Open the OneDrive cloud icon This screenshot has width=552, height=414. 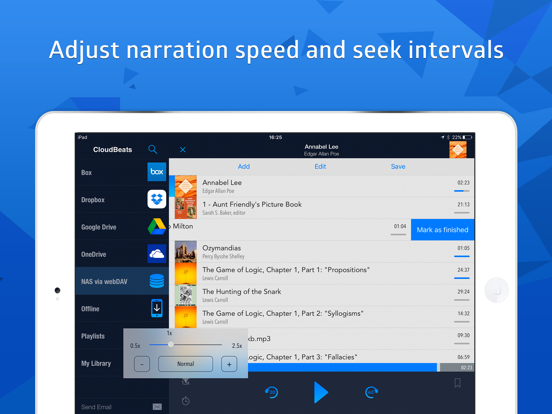157,254
